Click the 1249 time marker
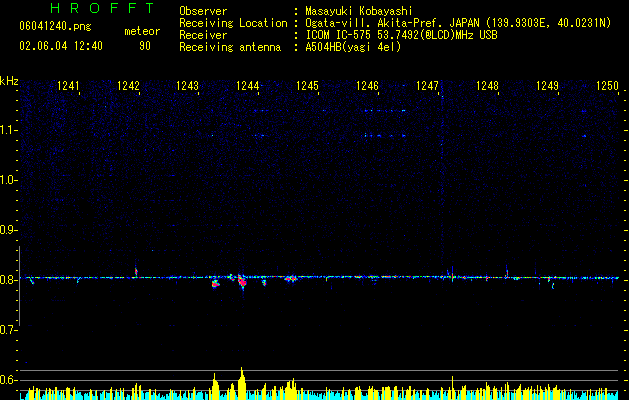Image resolution: width=629 pixels, height=400 pixels. [547, 86]
